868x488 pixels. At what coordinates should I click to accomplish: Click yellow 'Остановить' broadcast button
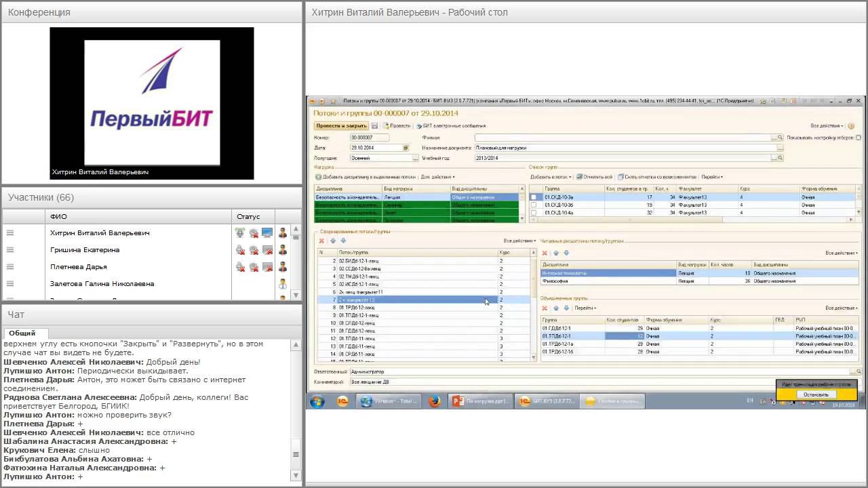(x=816, y=394)
